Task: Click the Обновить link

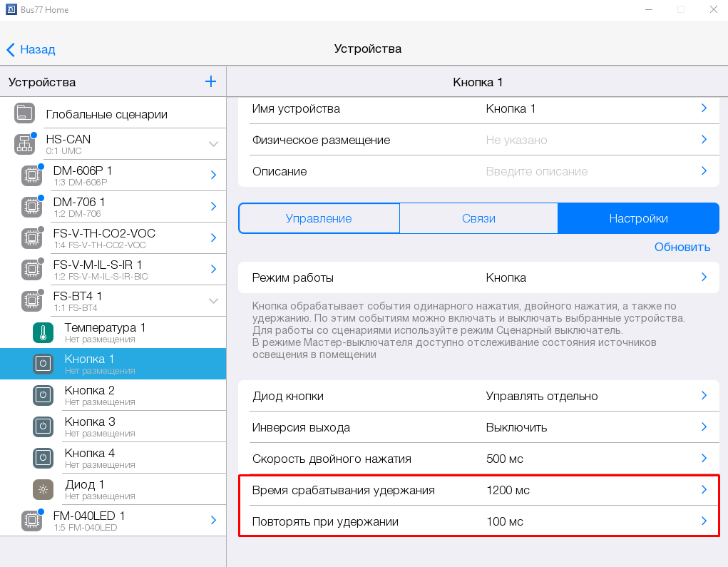Action: 682,247
